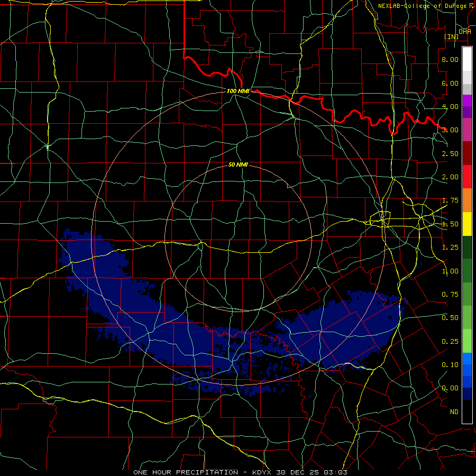Screen dimensions: 476x476
Task: Select the 6.00 legend value
Action: click(x=450, y=83)
